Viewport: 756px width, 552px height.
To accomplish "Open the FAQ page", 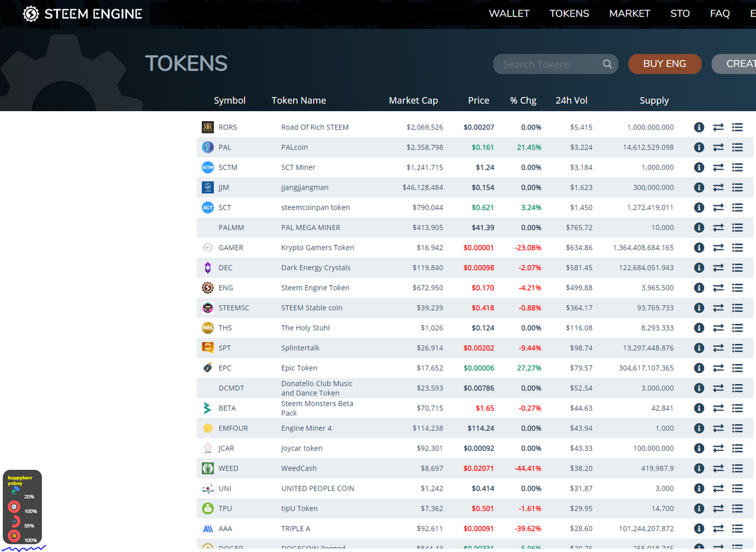I will pyautogui.click(x=720, y=14).
